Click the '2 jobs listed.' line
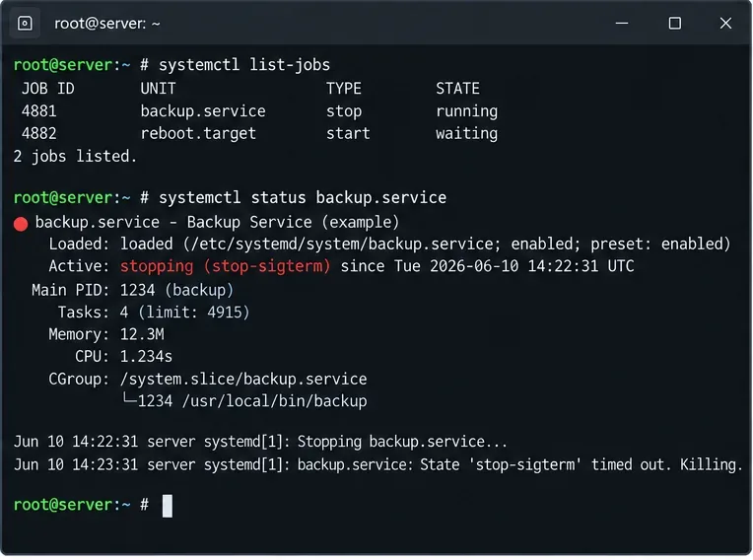The width and height of the screenshot is (753, 560). (x=75, y=156)
